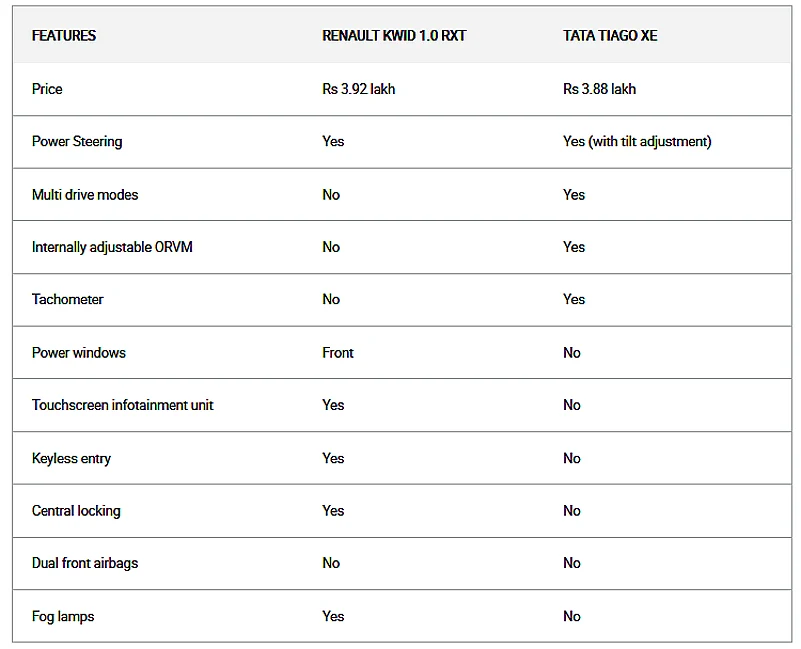
Task: Select the Multi drive modes label
Action: click(85, 195)
